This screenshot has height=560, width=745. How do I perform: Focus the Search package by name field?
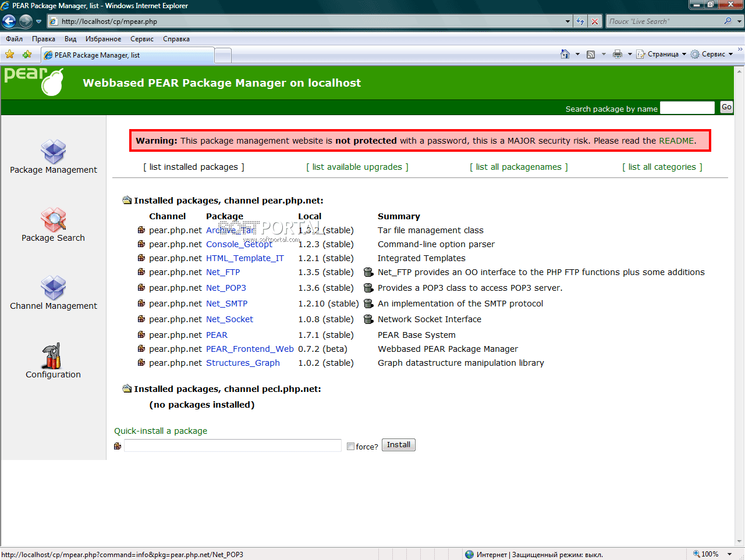coord(687,108)
